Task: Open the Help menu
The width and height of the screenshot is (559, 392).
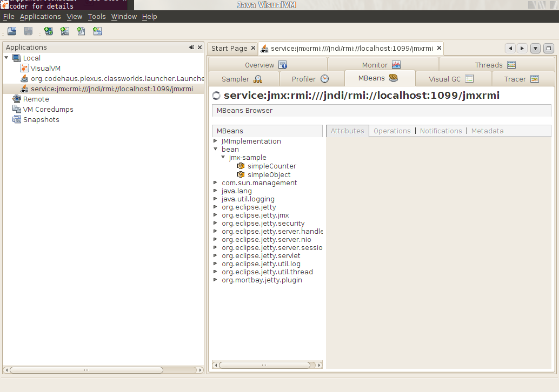Action: (x=149, y=17)
